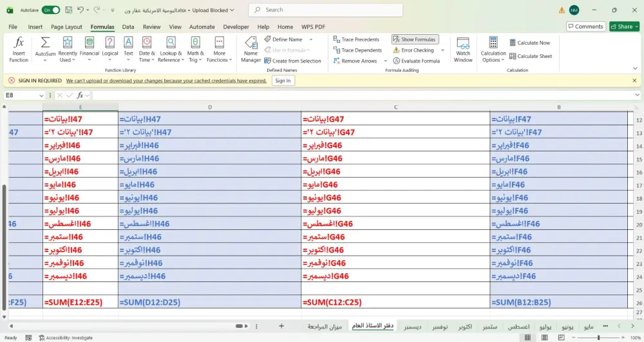The image size is (644, 342).
Task: Click Calculate Sheet
Action: [531, 56]
